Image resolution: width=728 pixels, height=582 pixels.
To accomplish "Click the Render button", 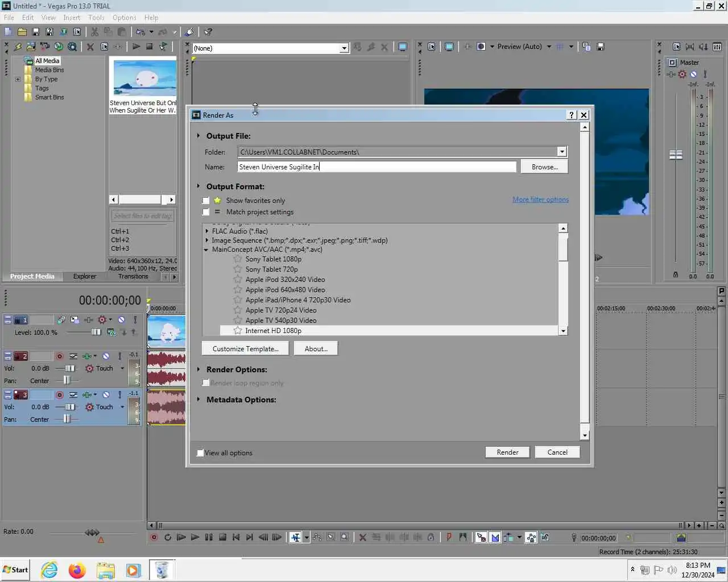I will (x=507, y=452).
